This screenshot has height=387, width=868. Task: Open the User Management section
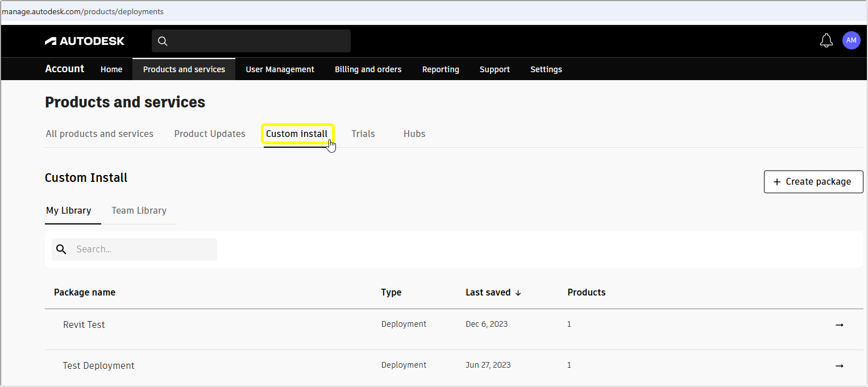point(280,69)
